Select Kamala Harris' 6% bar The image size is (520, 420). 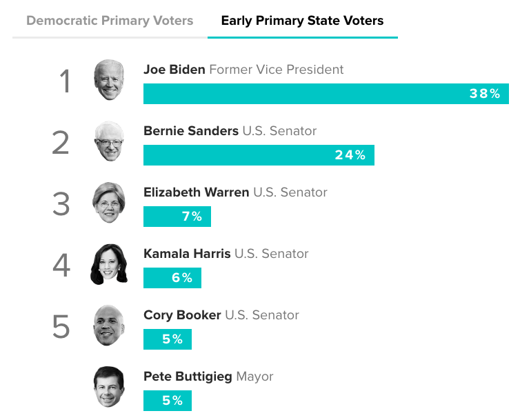pyautogui.click(x=172, y=278)
